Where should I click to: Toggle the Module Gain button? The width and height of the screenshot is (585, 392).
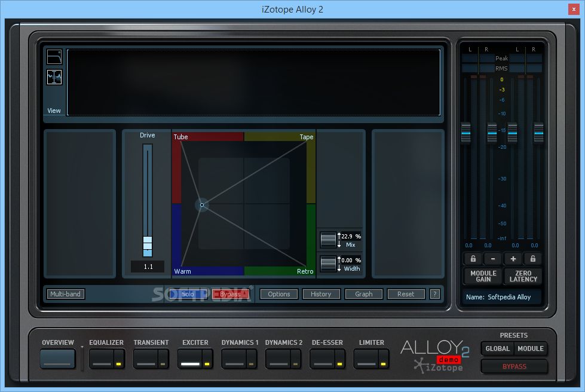coord(483,276)
